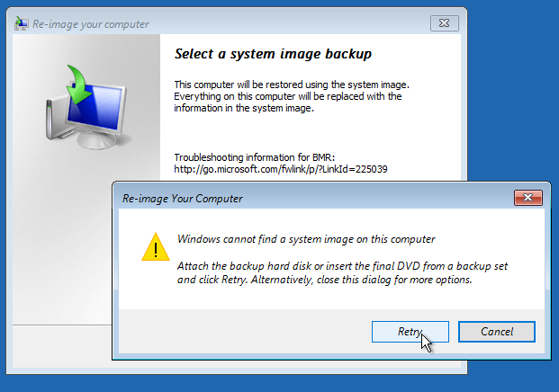Close the Re-image your computer wizard window

coord(444,23)
